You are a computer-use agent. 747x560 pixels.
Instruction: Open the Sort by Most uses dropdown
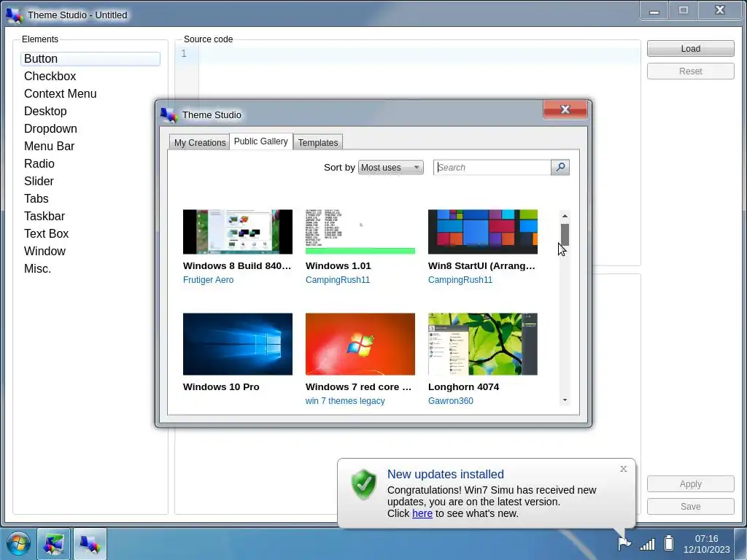pyautogui.click(x=391, y=168)
